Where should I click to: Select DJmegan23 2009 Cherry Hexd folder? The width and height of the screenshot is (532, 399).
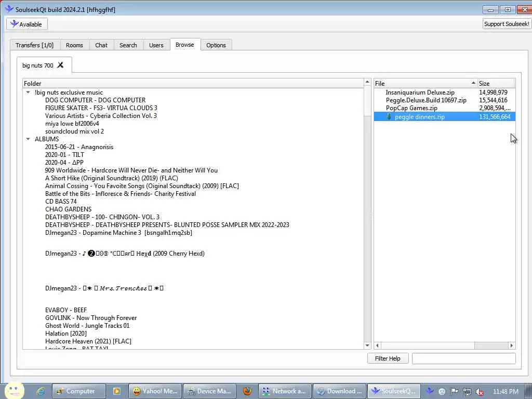[x=125, y=254]
